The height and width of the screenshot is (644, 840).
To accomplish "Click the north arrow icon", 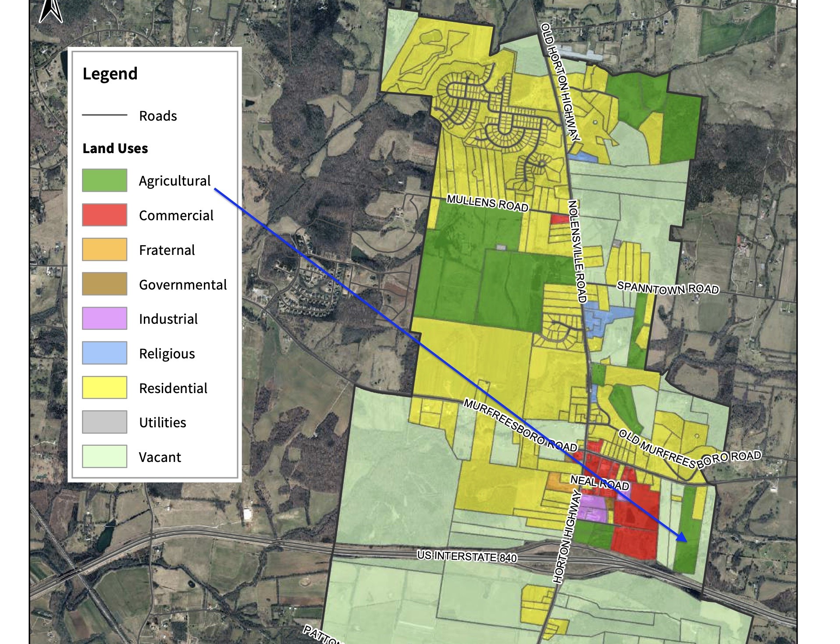I will [51, 11].
